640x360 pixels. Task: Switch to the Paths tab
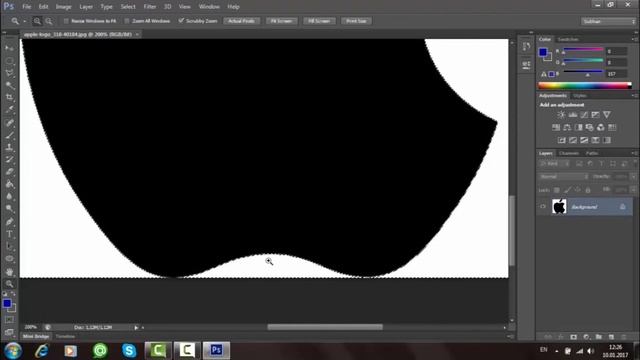(x=592, y=153)
